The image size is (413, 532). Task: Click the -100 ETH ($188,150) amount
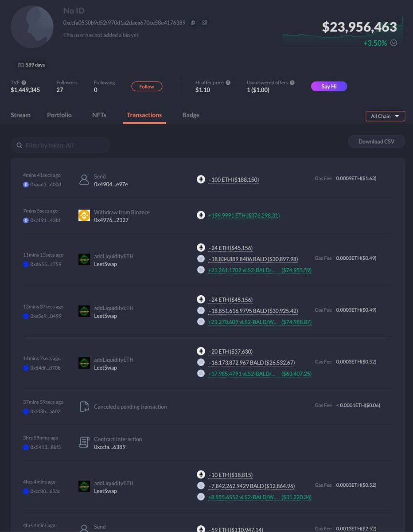(234, 180)
